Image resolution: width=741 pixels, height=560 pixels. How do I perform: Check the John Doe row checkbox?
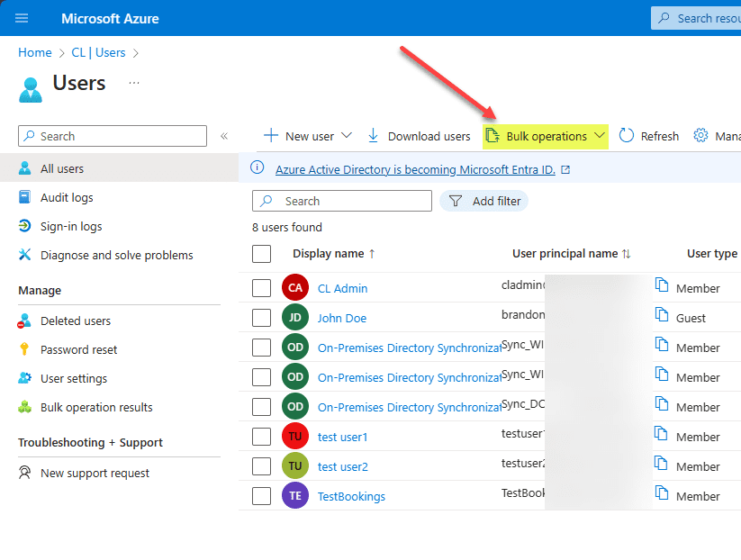tap(261, 318)
